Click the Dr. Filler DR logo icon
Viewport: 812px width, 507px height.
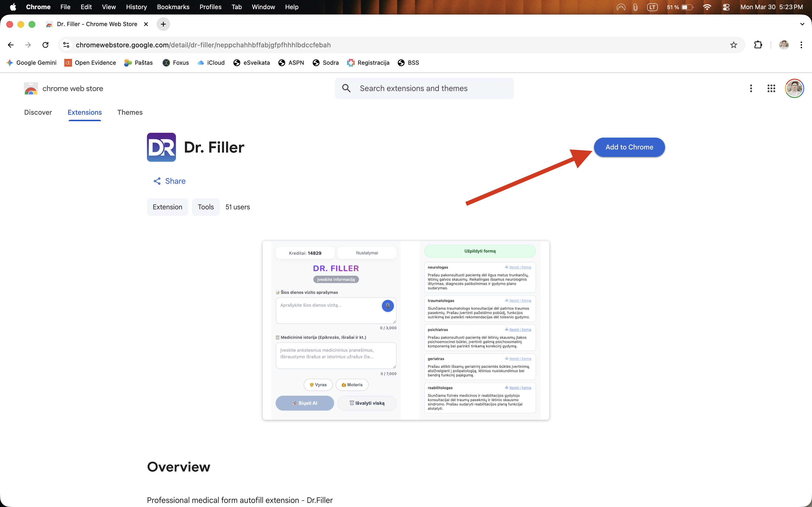click(x=161, y=147)
